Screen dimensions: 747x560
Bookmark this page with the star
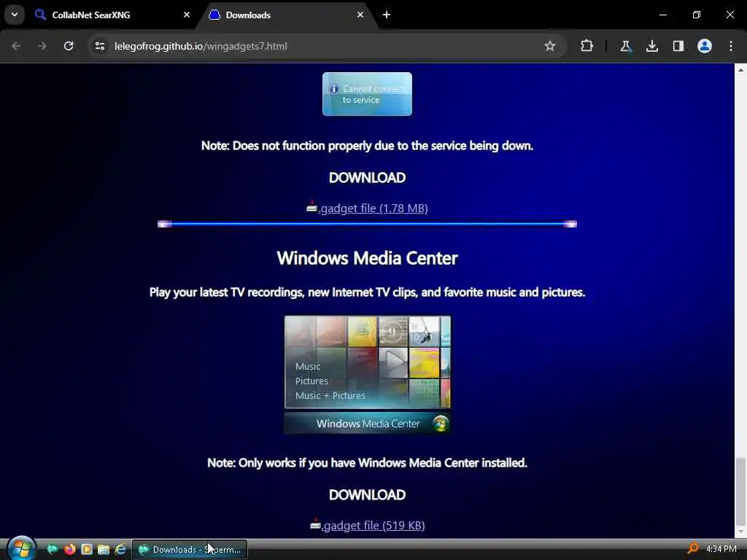tap(550, 46)
